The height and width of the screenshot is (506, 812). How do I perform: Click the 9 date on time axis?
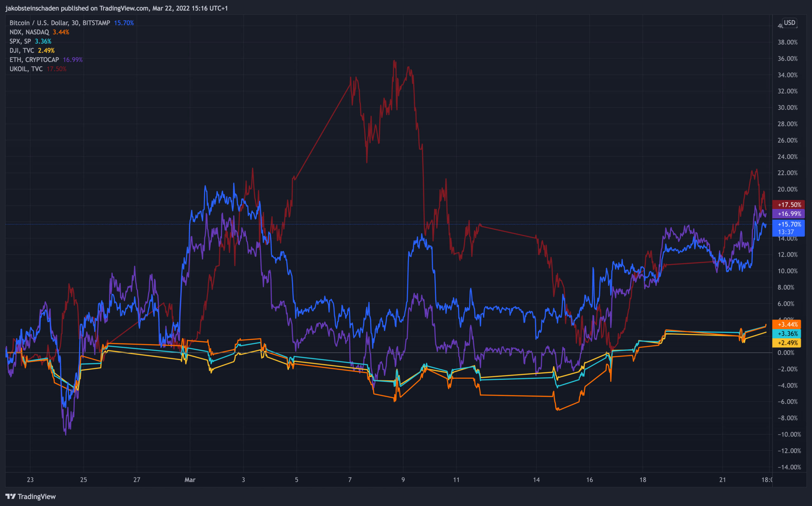pos(403,480)
